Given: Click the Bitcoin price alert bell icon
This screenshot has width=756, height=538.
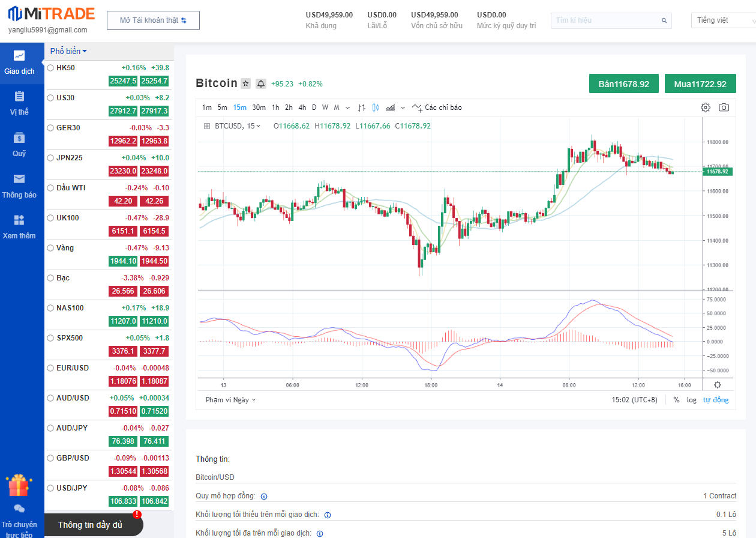Looking at the screenshot, I should click(x=261, y=84).
